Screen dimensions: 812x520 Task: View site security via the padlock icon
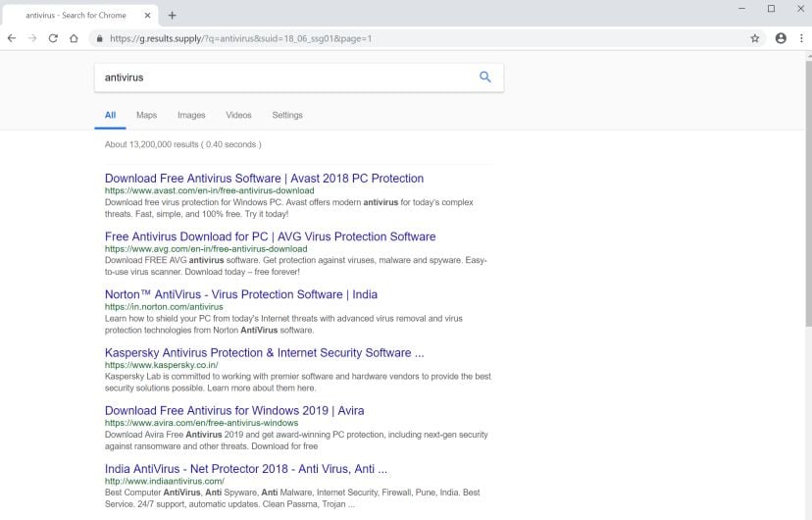99,38
